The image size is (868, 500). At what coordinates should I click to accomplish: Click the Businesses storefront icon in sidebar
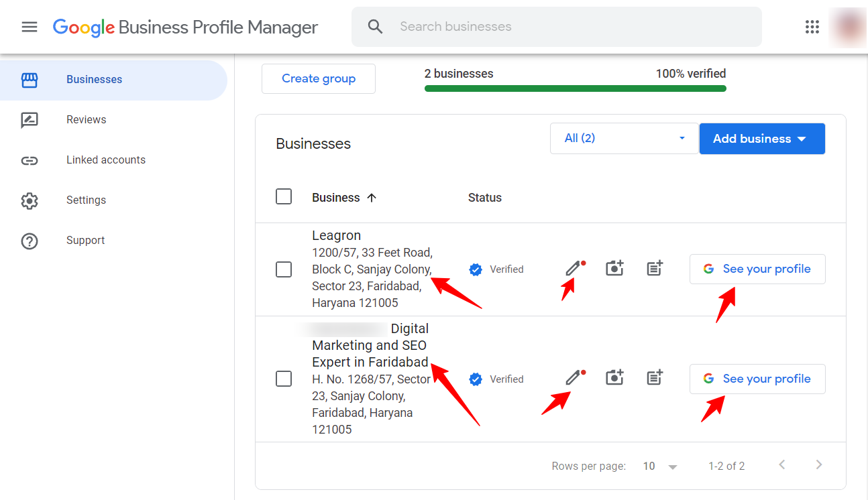30,80
